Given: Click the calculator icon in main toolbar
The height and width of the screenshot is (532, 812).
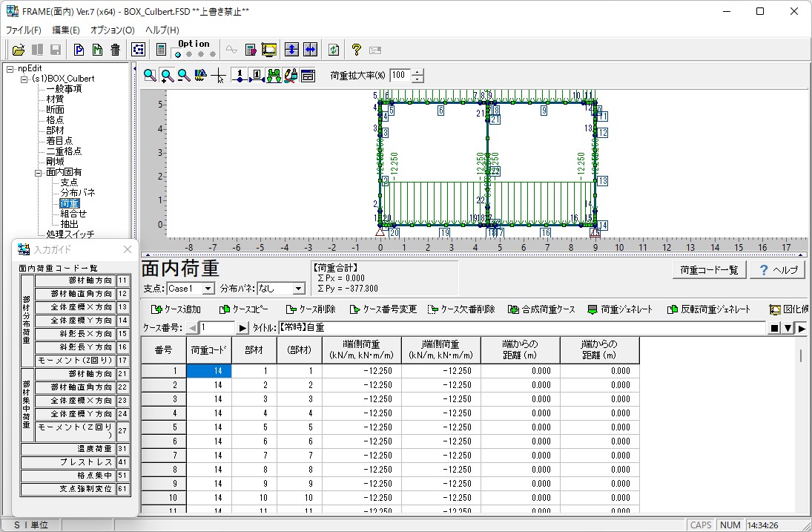Looking at the screenshot, I should [162, 50].
